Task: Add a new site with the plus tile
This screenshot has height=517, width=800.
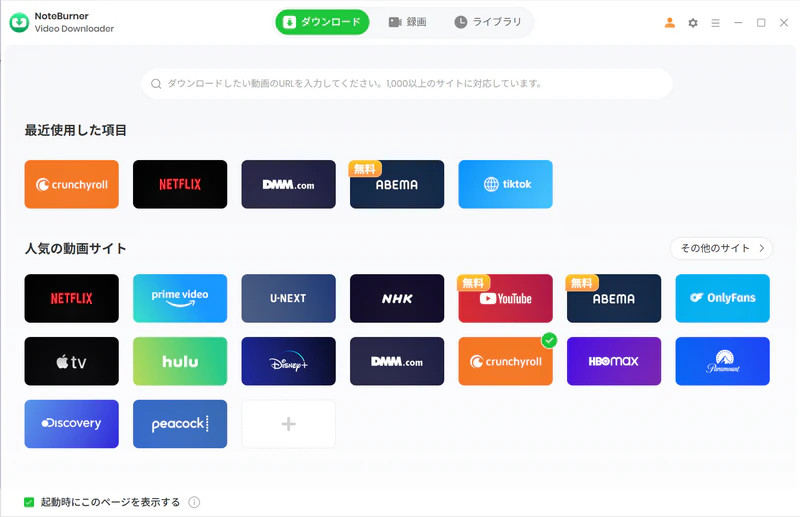Action: coord(288,424)
